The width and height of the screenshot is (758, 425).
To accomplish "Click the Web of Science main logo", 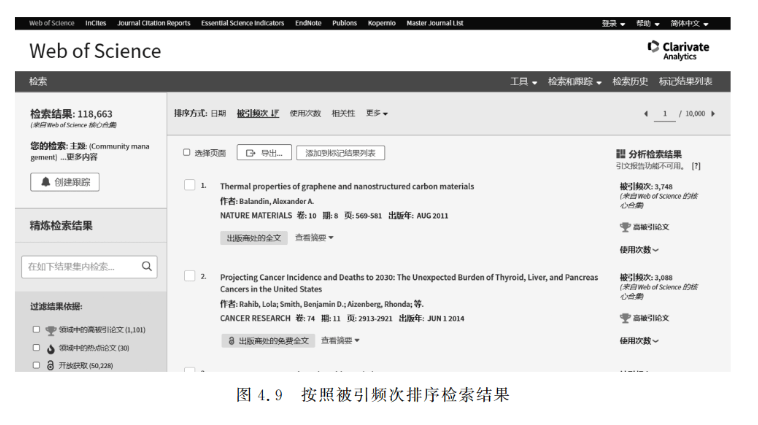I will [x=95, y=51].
